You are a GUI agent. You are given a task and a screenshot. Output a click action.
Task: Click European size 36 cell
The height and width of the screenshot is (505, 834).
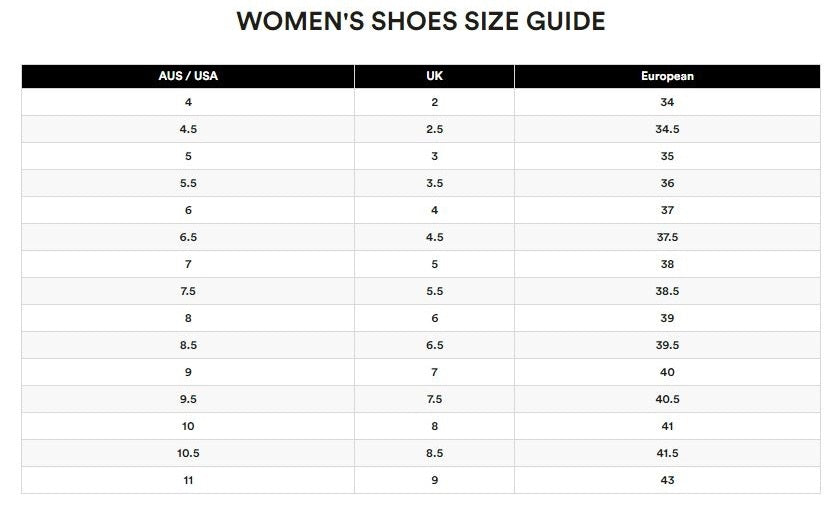667,184
